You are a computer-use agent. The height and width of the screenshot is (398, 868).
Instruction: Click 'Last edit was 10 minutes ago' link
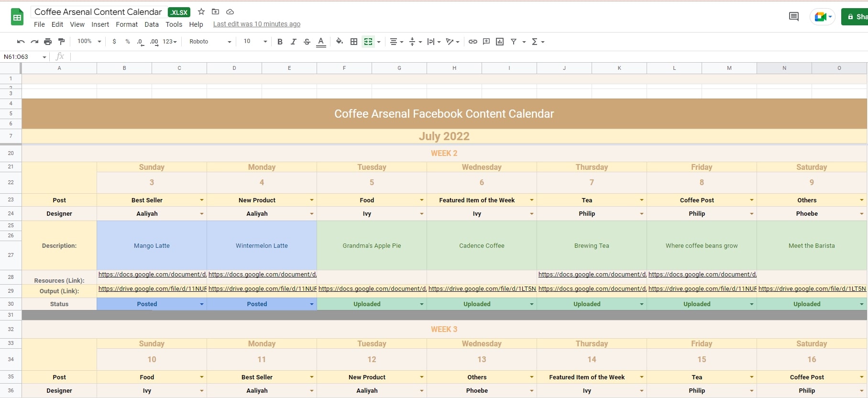[x=257, y=24]
